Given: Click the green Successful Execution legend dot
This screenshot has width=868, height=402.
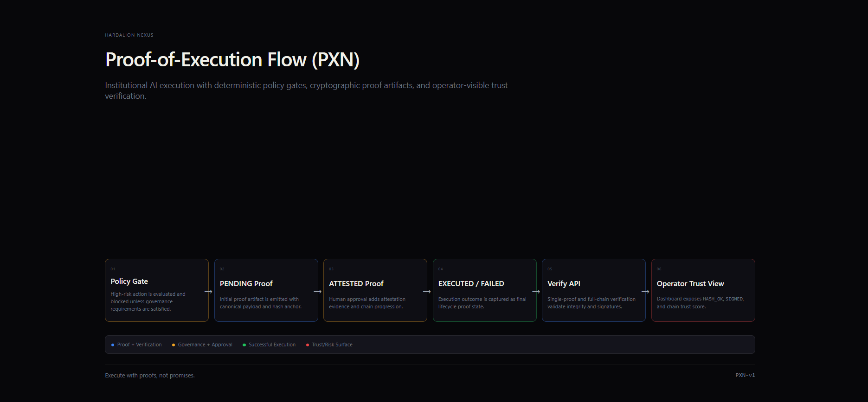Looking at the screenshot, I should point(244,345).
